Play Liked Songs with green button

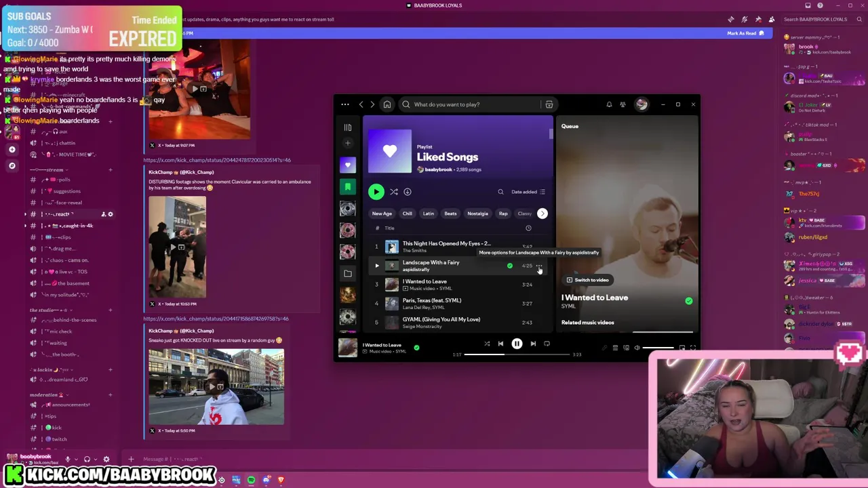pos(376,192)
